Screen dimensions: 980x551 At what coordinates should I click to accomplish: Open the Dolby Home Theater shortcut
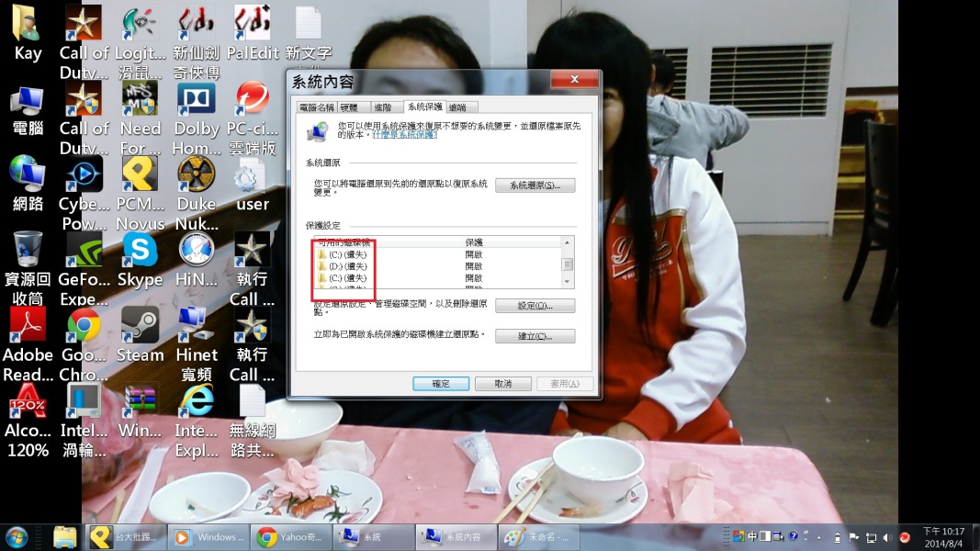point(197,118)
